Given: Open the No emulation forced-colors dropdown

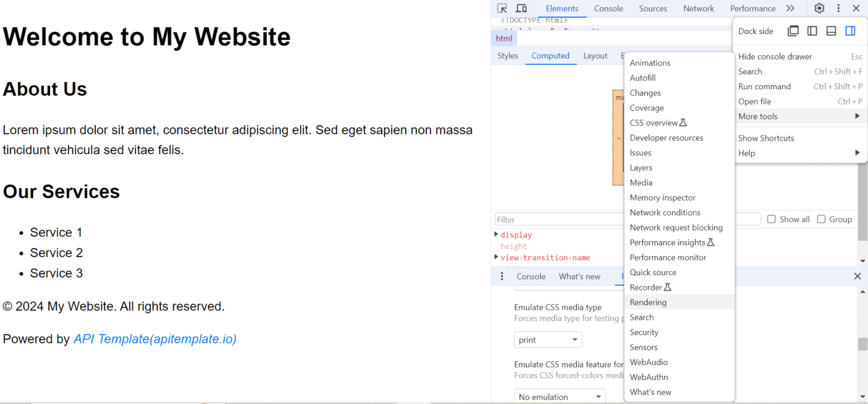Looking at the screenshot, I should [558, 396].
